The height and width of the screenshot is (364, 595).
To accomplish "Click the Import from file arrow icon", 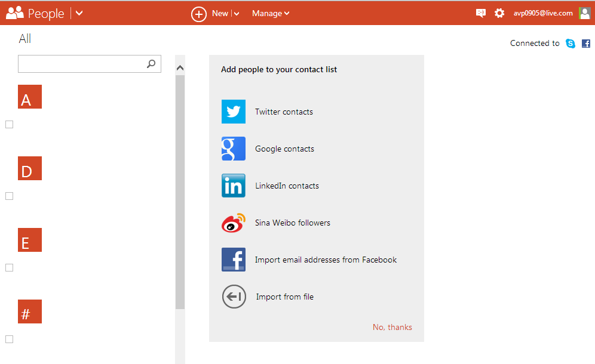I will click(x=234, y=297).
